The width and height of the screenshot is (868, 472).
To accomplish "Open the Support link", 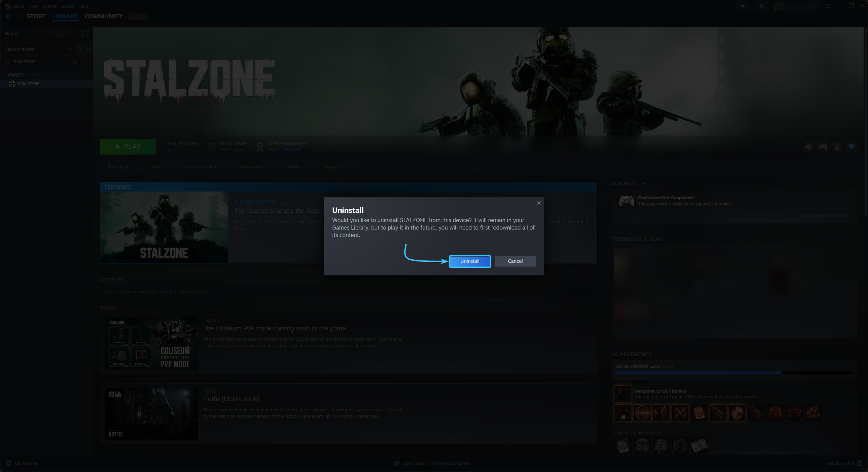I will pyautogui.click(x=332, y=166).
